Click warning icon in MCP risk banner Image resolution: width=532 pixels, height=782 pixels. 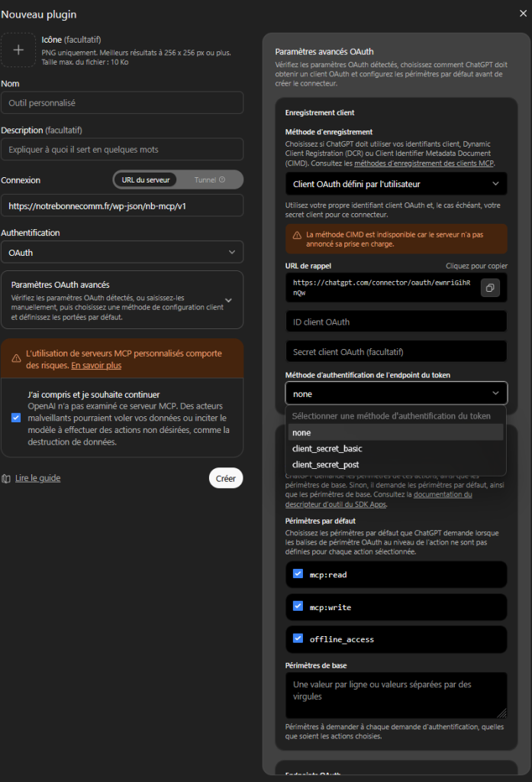click(x=16, y=358)
